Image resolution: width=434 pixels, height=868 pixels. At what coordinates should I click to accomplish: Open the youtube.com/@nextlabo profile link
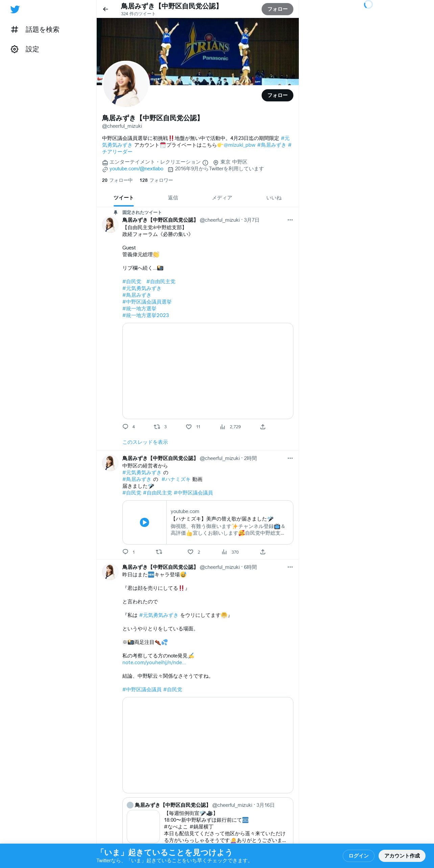(x=136, y=169)
